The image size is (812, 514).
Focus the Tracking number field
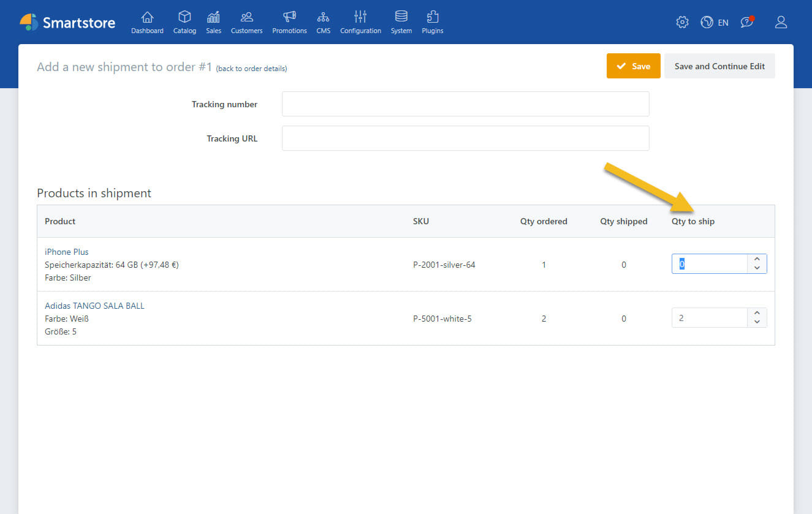pyautogui.click(x=465, y=104)
